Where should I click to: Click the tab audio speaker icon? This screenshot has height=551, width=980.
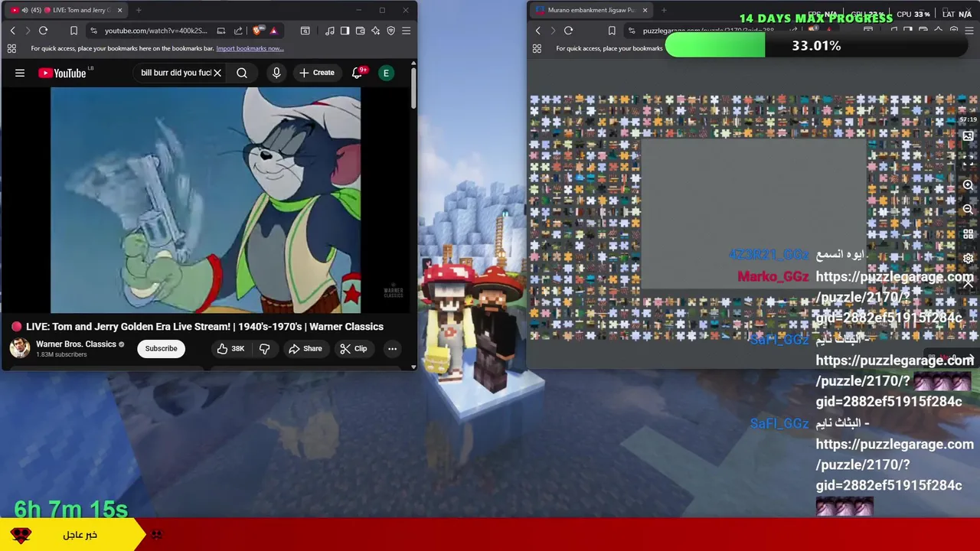pyautogui.click(x=25, y=10)
